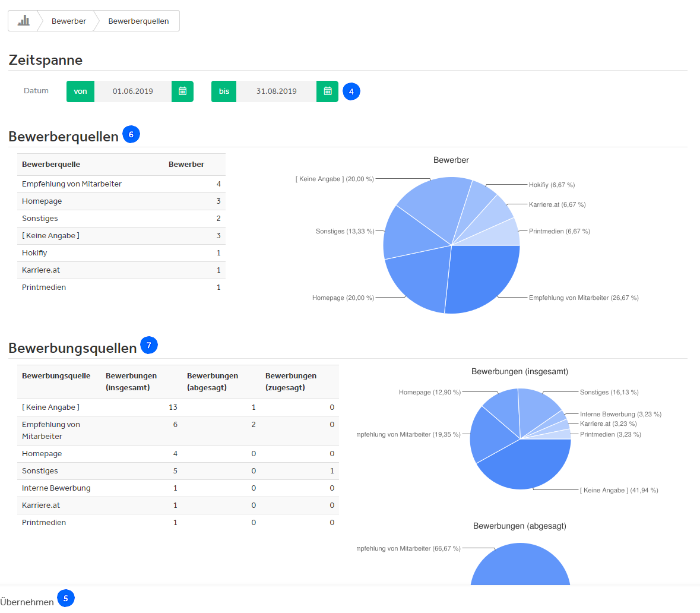
Task: Click the Hokifiy (6,67 %) pie label
Action: (x=552, y=185)
